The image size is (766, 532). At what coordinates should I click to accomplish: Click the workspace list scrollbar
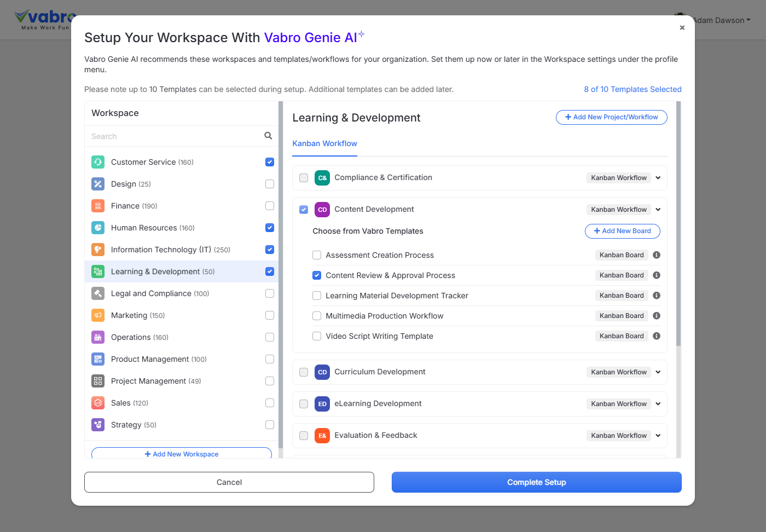tap(281, 275)
